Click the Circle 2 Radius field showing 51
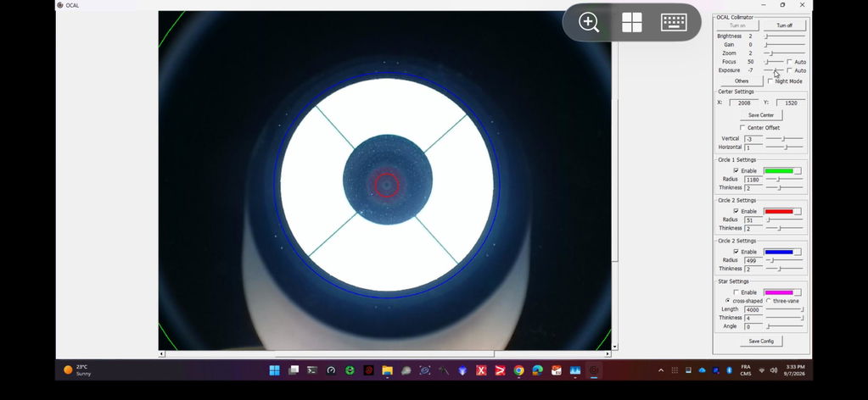 click(x=753, y=220)
